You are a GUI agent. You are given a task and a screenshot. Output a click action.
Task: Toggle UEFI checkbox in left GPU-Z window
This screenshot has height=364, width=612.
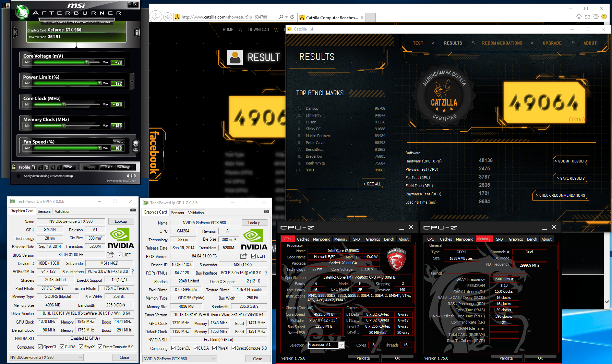pyautogui.click(x=120, y=255)
